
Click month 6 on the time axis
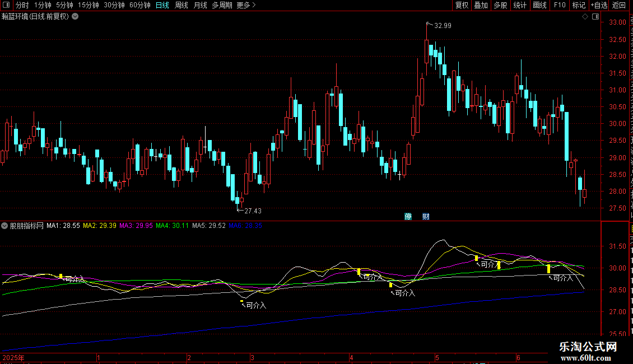point(518,357)
